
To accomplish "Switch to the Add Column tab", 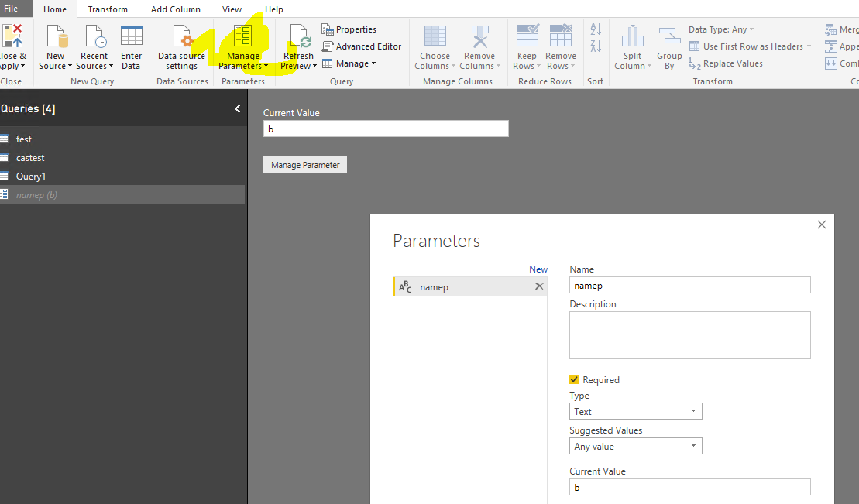I will coord(176,9).
